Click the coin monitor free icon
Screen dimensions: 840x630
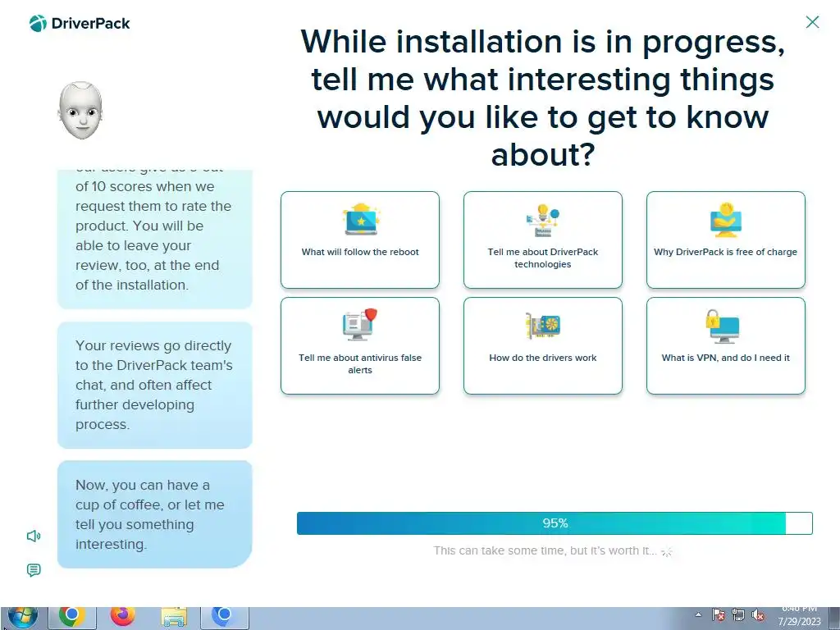click(x=726, y=220)
